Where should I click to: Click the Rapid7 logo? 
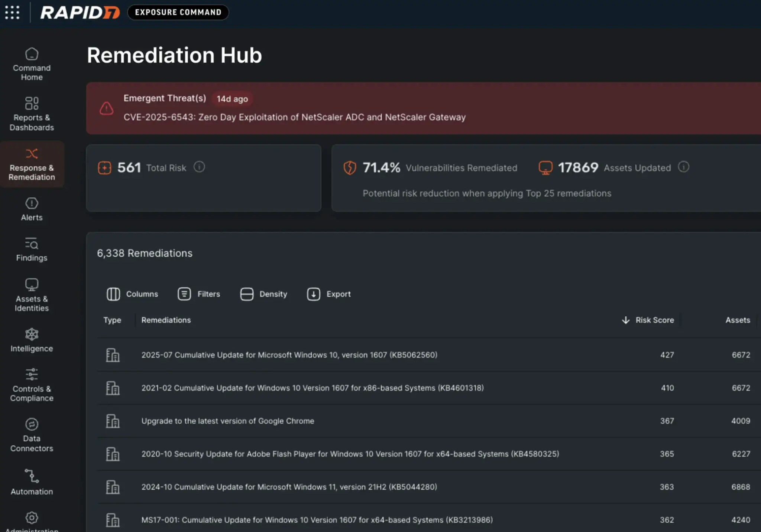(80, 12)
